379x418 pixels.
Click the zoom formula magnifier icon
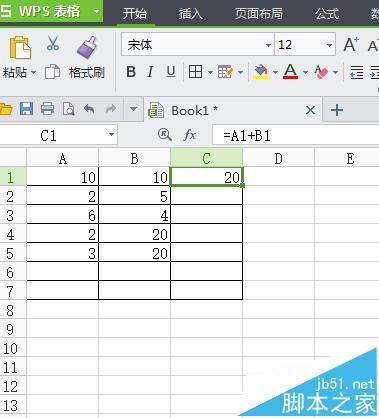point(165,135)
